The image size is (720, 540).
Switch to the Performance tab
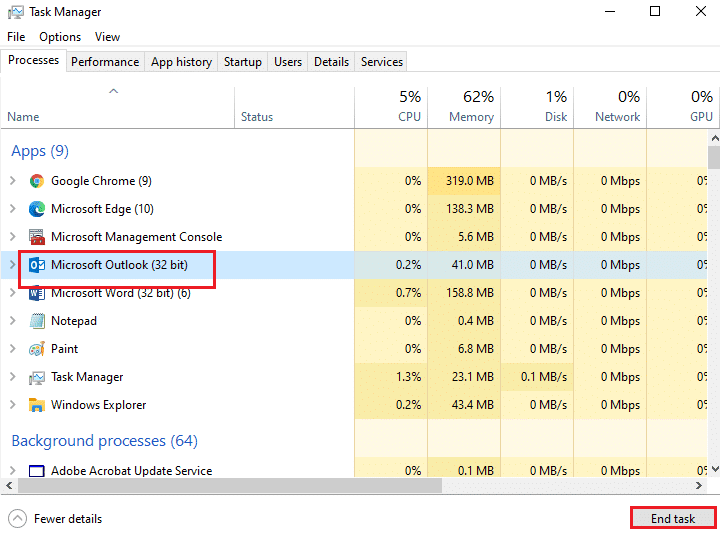pyautogui.click(x=105, y=61)
